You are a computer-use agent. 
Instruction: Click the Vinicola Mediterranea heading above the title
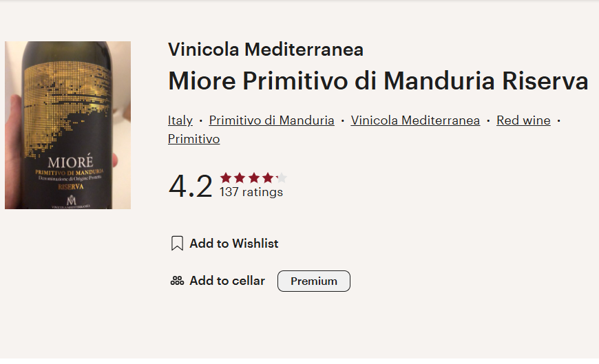(x=266, y=50)
